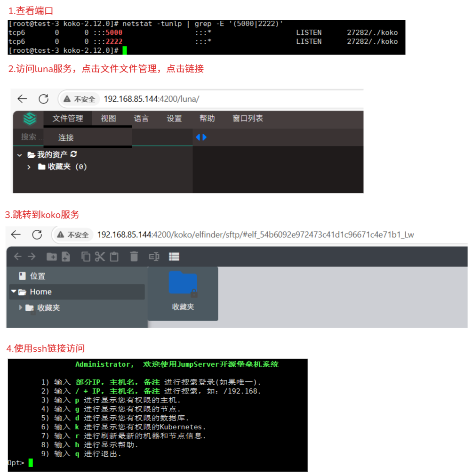Viewport: 472px width, 476px height.
Task: Click the rename icon in elfinder toolbar
Action: click(x=154, y=257)
